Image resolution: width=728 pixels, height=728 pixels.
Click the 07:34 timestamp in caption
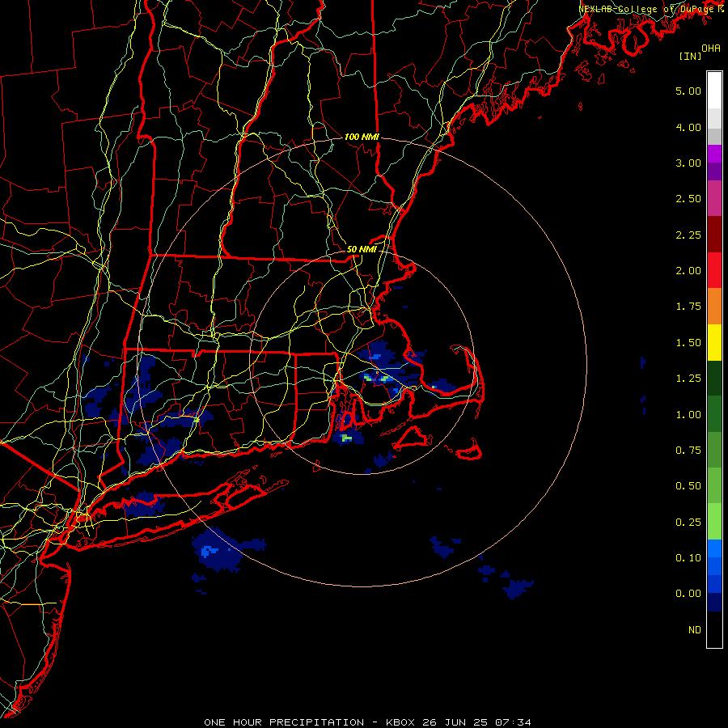tap(513, 722)
